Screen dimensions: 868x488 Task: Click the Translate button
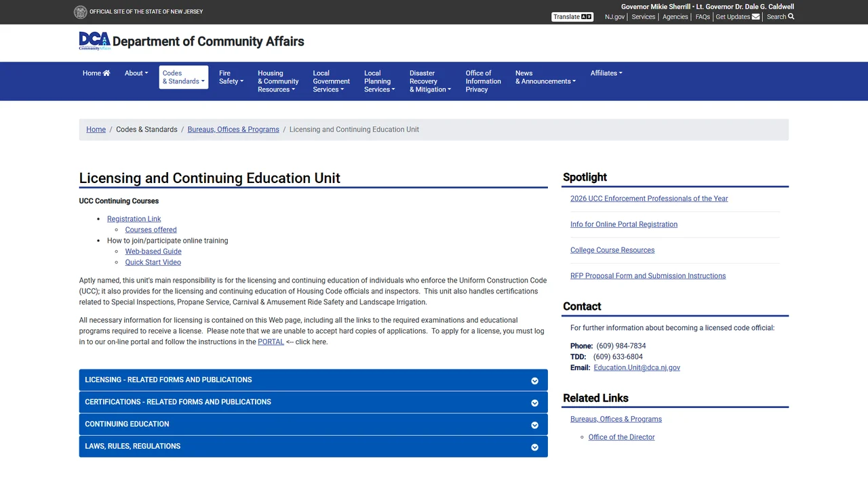(572, 17)
